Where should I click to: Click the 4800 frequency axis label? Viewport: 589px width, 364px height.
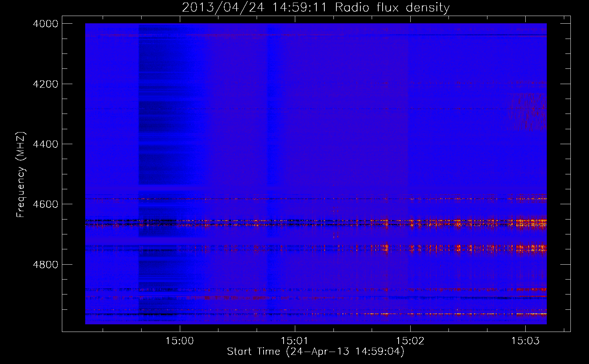pos(46,265)
